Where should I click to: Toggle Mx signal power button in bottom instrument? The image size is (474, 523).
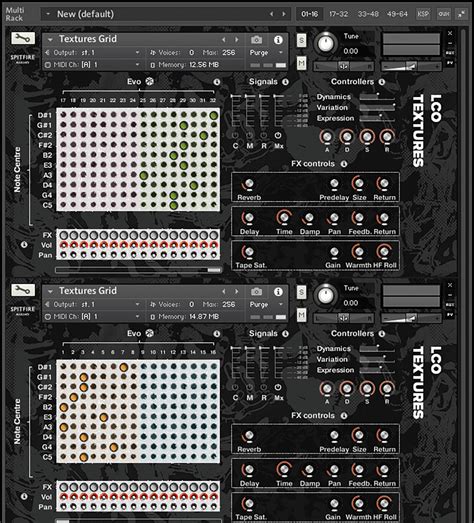pos(278,387)
